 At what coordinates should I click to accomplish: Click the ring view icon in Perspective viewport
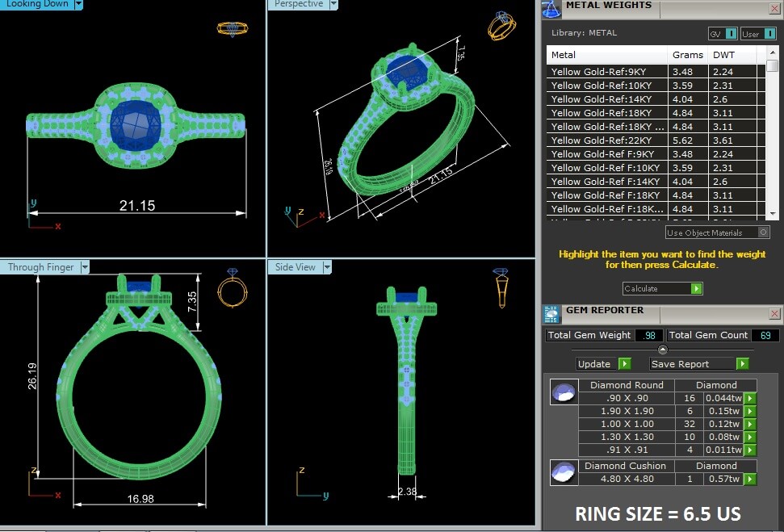pos(501,26)
